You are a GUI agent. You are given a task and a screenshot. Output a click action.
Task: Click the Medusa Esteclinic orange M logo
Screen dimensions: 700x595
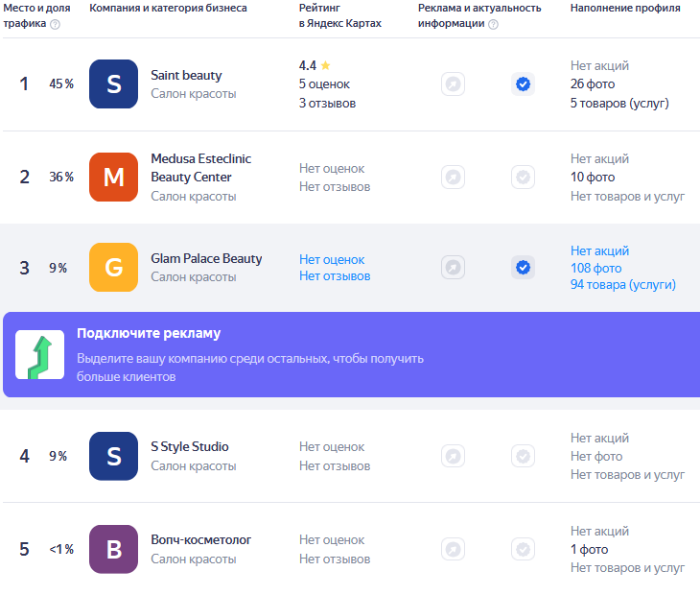(113, 177)
